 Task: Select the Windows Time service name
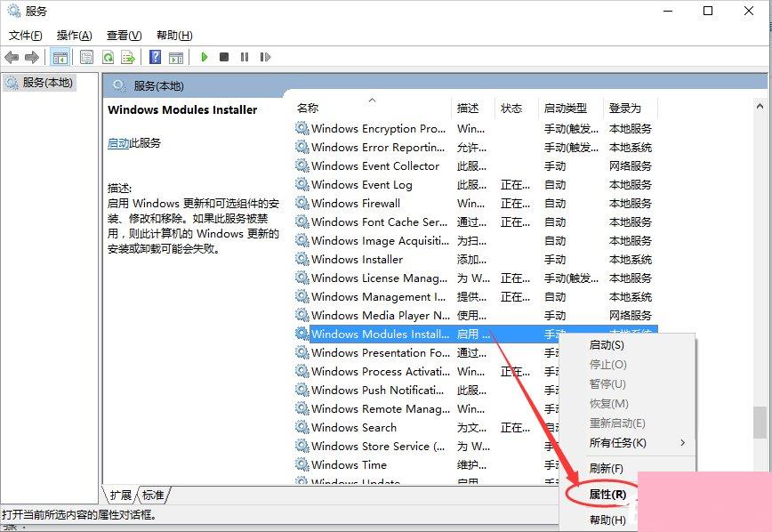click(x=349, y=465)
